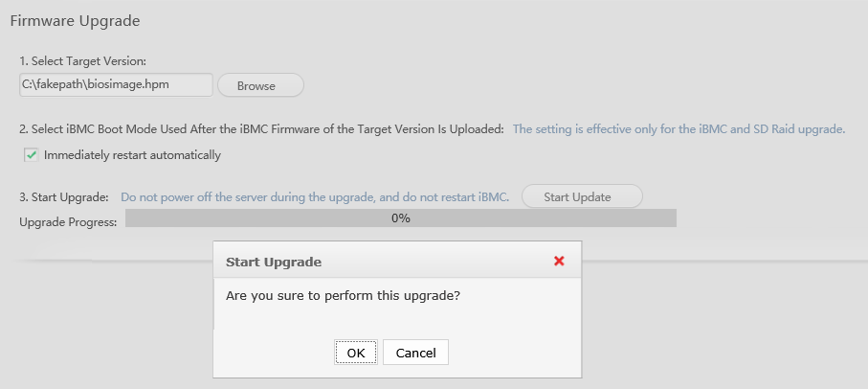Click the "1. Select Target Version:" label
This screenshot has height=389, width=868.
82,61
